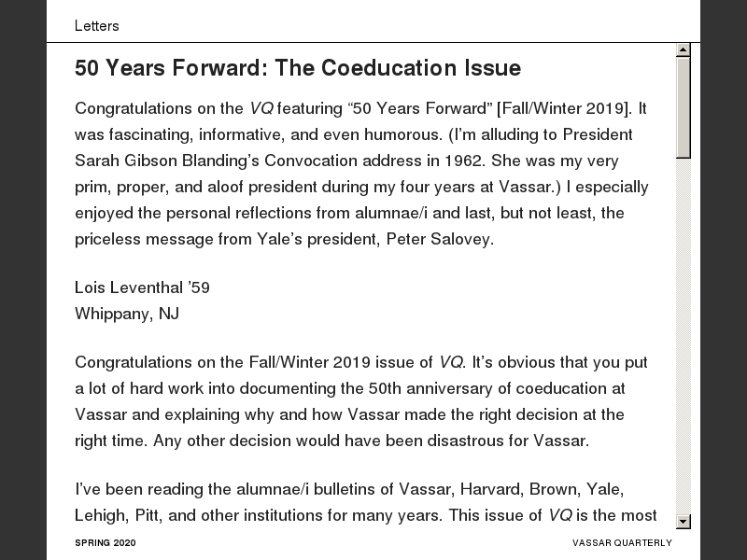Image resolution: width=747 pixels, height=560 pixels.
Task: Click the vertical scrollbar thumb
Action: pyautogui.click(x=684, y=107)
